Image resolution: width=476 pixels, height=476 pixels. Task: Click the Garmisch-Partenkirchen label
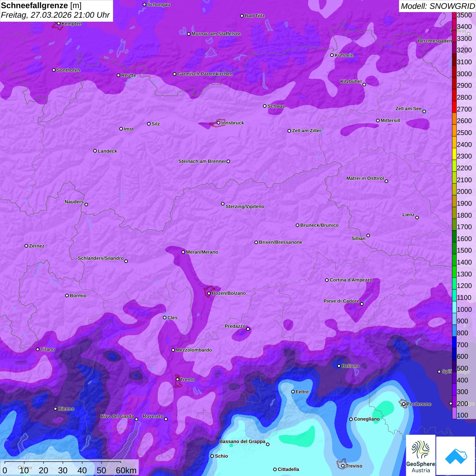[205, 74]
